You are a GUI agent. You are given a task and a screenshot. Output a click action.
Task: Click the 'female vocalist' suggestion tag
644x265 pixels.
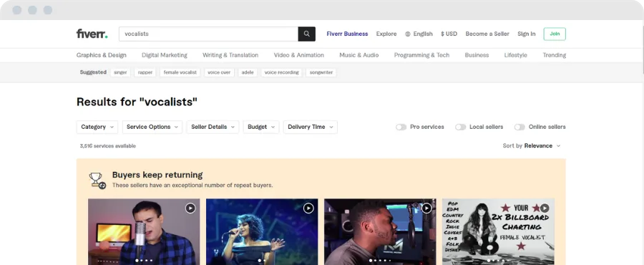[x=180, y=72]
